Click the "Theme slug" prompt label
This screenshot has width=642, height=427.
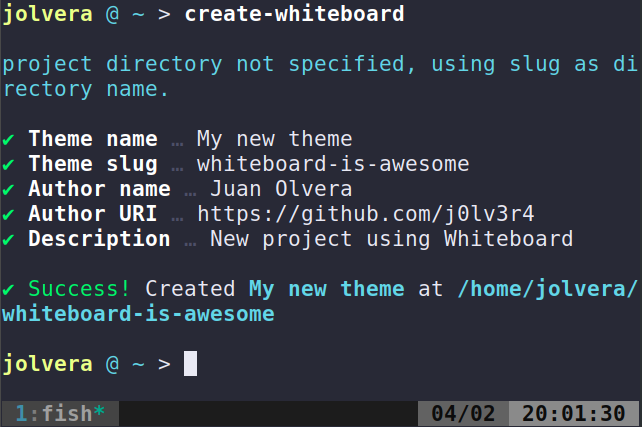tap(93, 164)
